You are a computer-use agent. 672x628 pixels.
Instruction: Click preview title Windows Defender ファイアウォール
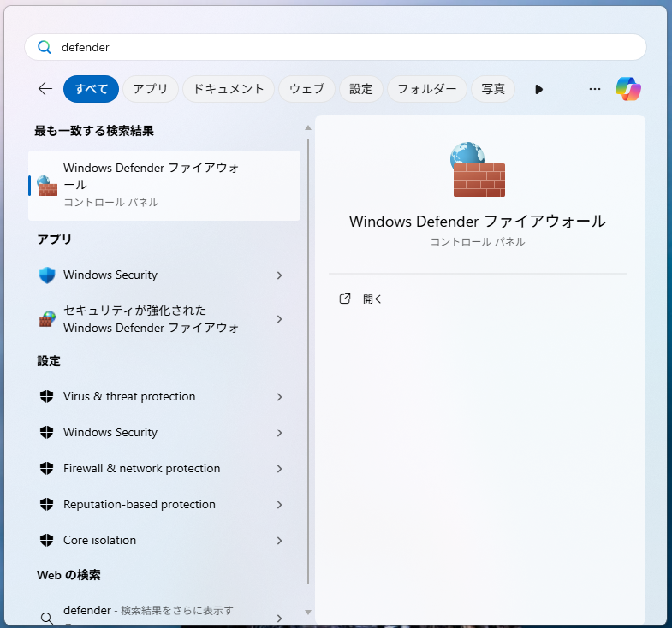(x=478, y=222)
